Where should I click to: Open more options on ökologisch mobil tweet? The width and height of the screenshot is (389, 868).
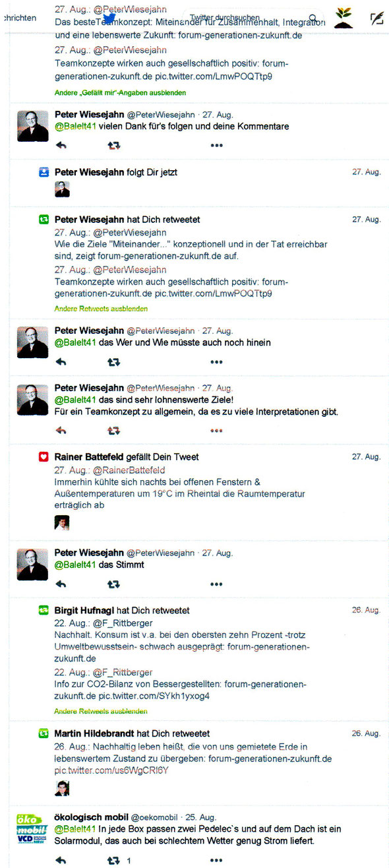click(216, 860)
